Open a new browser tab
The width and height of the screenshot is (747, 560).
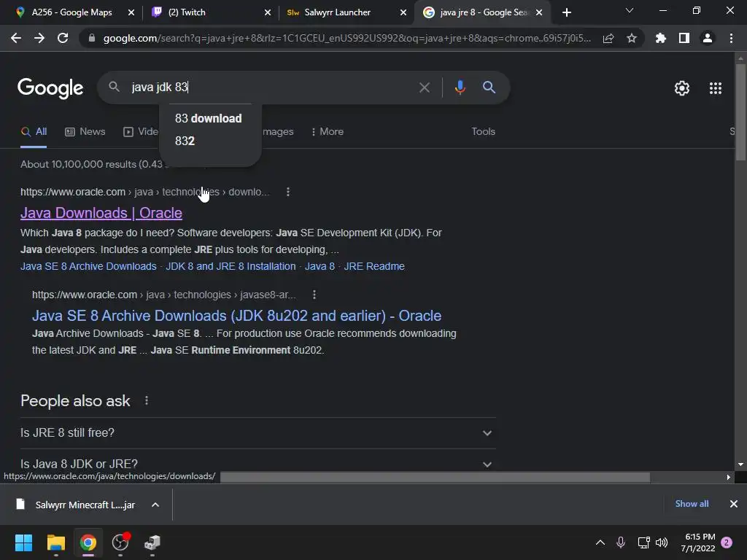point(566,12)
